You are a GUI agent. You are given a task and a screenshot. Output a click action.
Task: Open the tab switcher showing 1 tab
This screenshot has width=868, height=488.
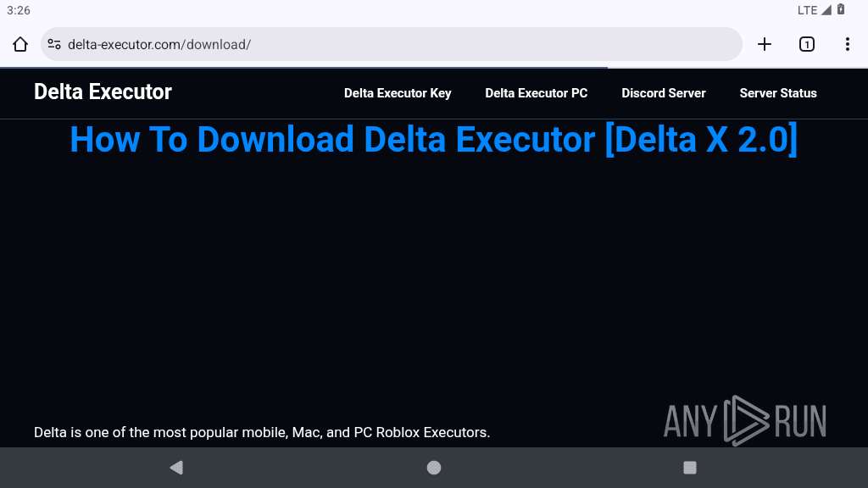pyautogui.click(x=807, y=44)
